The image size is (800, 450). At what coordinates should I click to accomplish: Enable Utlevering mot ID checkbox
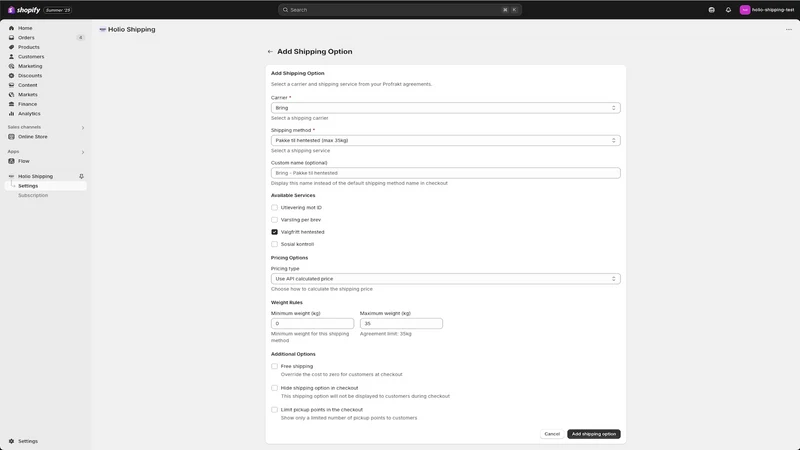point(274,208)
